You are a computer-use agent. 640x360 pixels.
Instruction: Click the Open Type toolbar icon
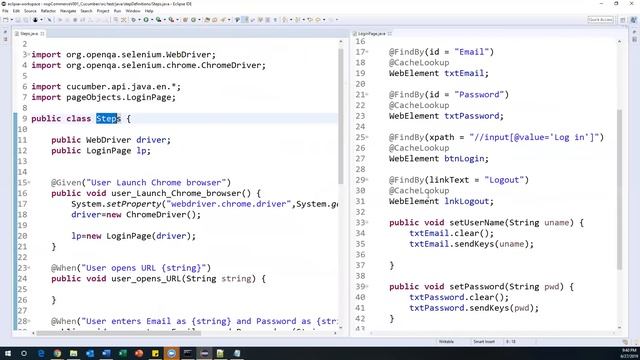(207, 20)
